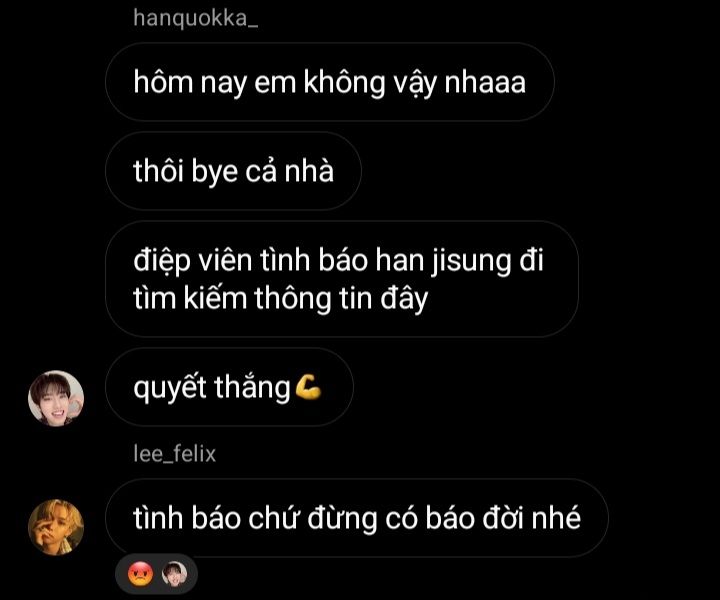Tap lee_felix's blond-haired avatar
Image resolution: width=720 pixels, height=600 pixels.
tap(56, 527)
